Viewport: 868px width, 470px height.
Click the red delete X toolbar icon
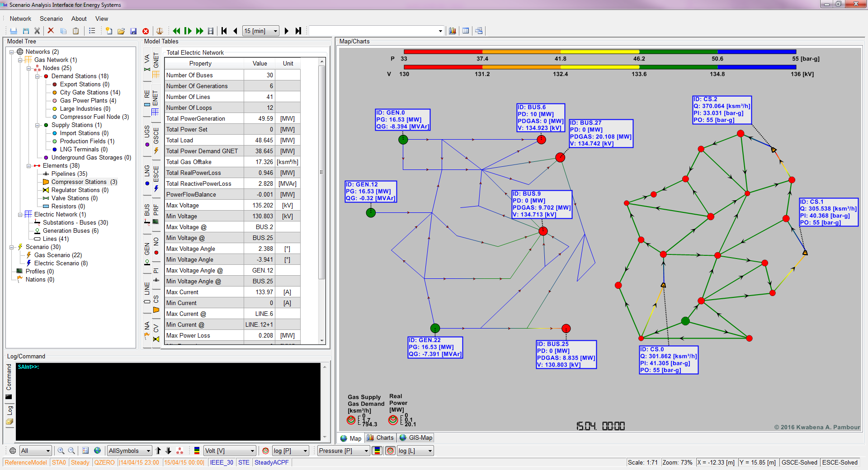(x=51, y=31)
